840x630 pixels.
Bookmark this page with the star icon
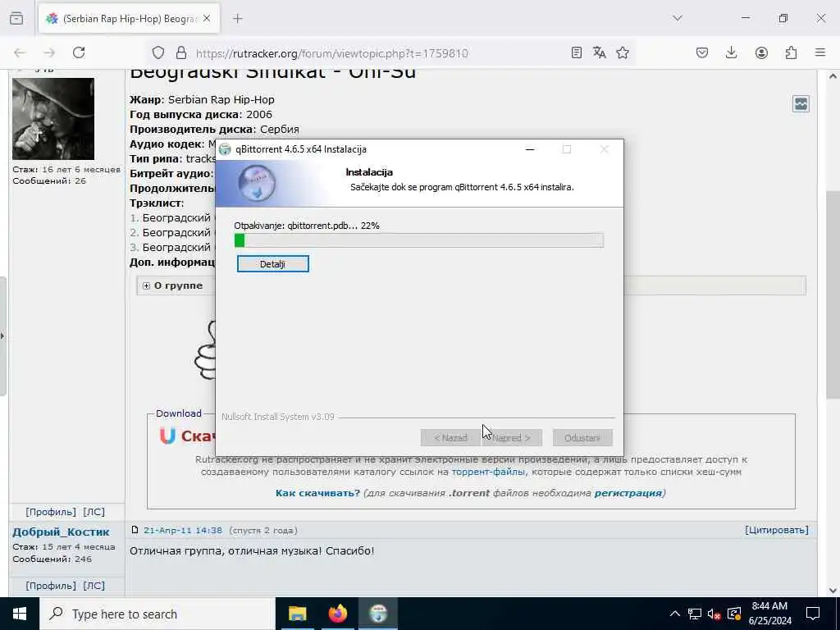click(x=623, y=52)
